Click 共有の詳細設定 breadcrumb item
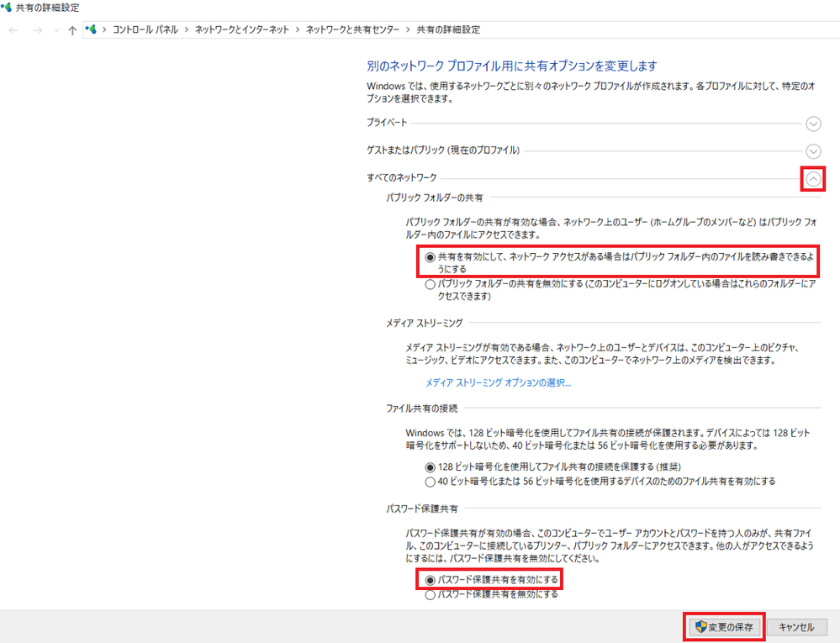The height and width of the screenshot is (643, 840). coord(448,30)
